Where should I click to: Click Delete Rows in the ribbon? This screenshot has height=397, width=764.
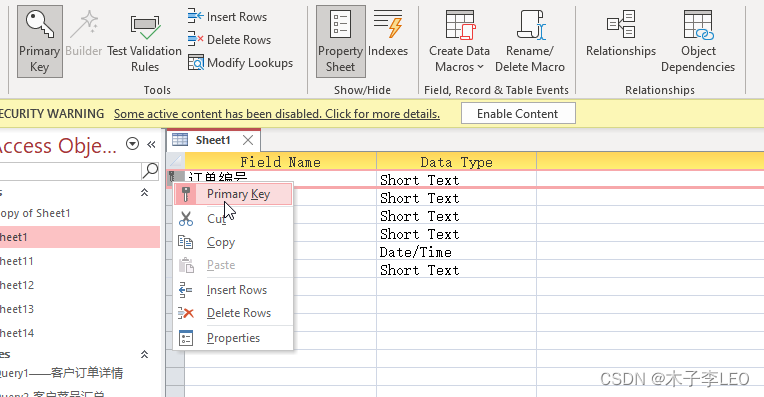click(229, 39)
